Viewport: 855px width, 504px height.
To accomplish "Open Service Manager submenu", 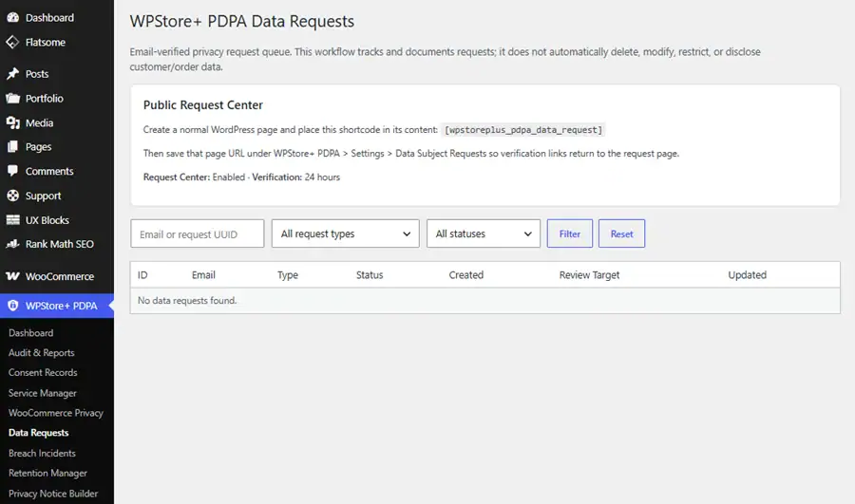I will (43, 393).
